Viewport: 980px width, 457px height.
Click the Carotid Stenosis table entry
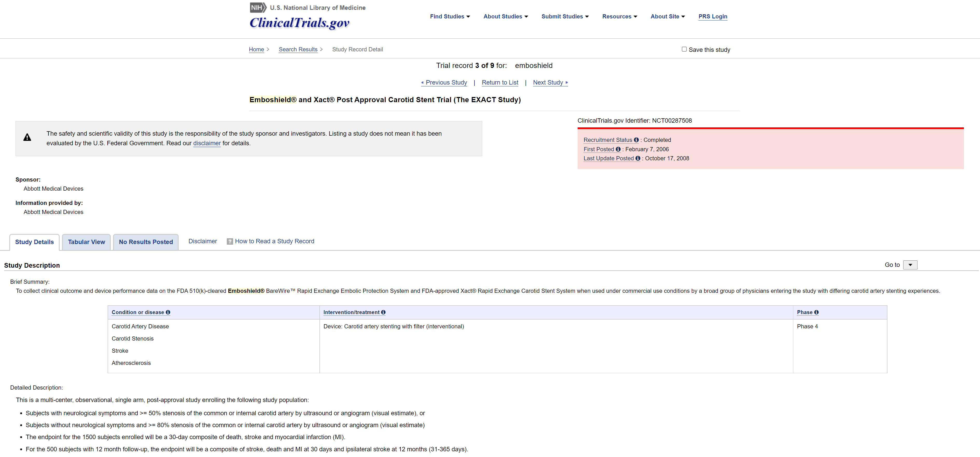(x=133, y=339)
